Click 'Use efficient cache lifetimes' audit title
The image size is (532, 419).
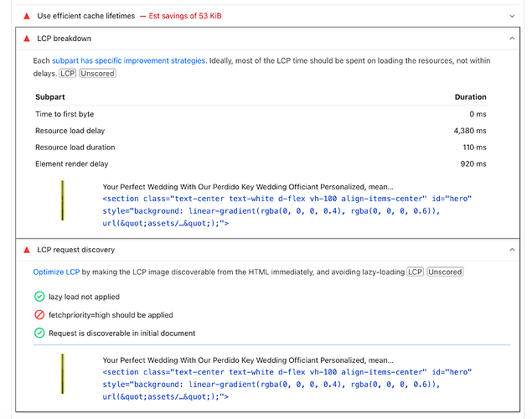pyautogui.click(x=85, y=16)
